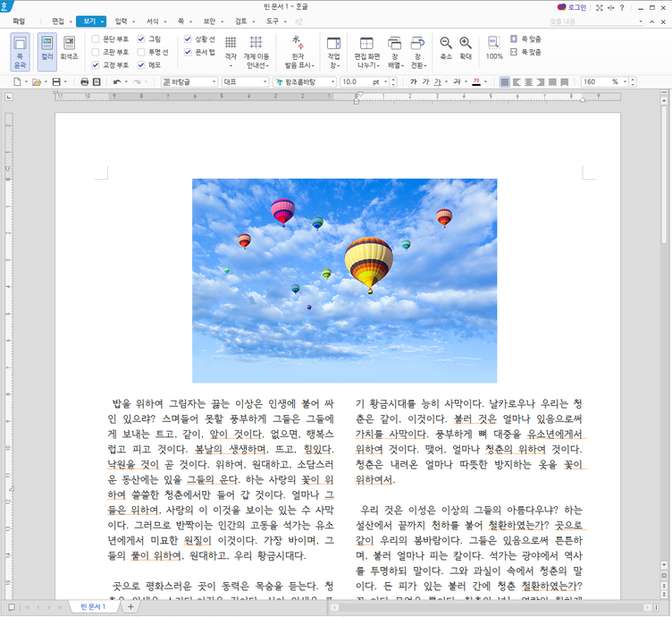Open the 바탕글 style dropdown
The height and width of the screenshot is (617, 672).
coord(189,81)
